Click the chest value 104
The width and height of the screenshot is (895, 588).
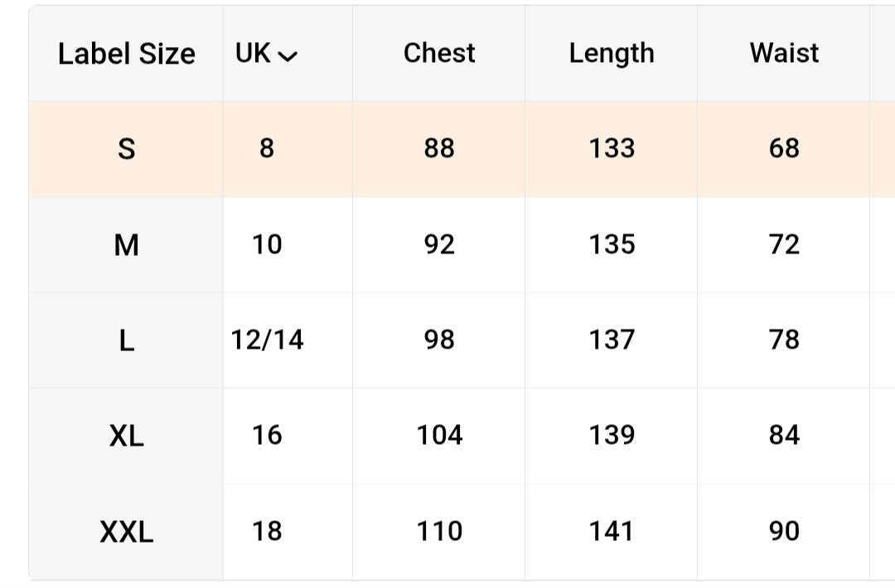(x=439, y=435)
